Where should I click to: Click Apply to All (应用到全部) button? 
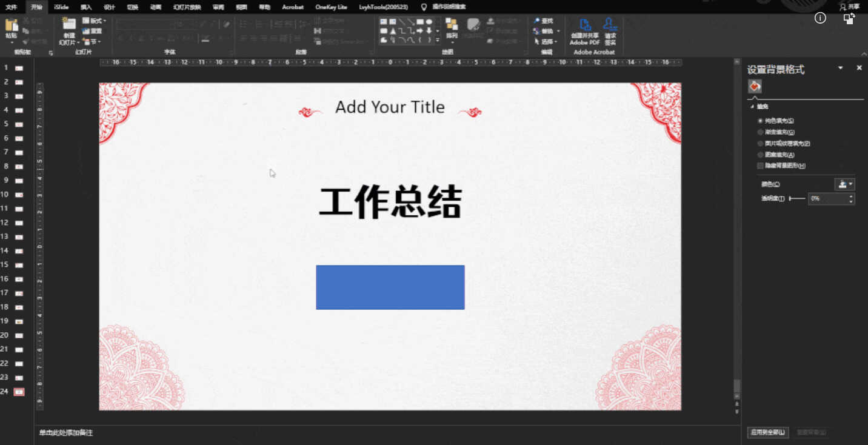click(x=767, y=432)
